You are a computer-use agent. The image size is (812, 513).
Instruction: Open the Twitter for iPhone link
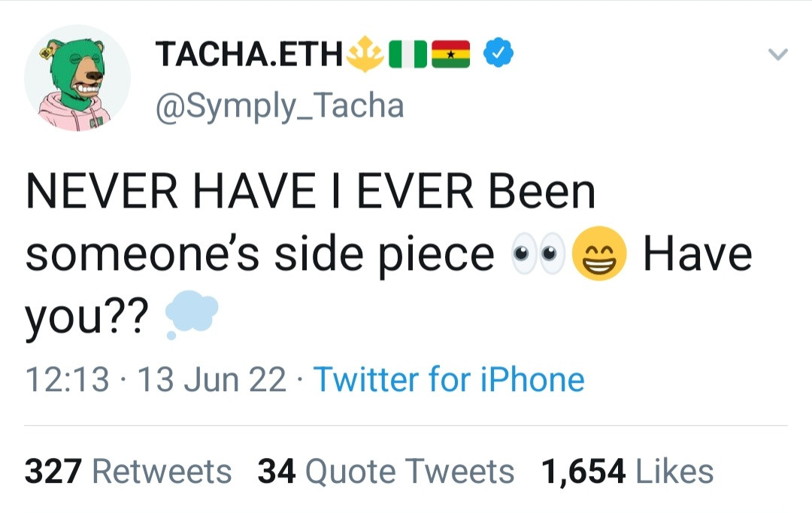[448, 380]
